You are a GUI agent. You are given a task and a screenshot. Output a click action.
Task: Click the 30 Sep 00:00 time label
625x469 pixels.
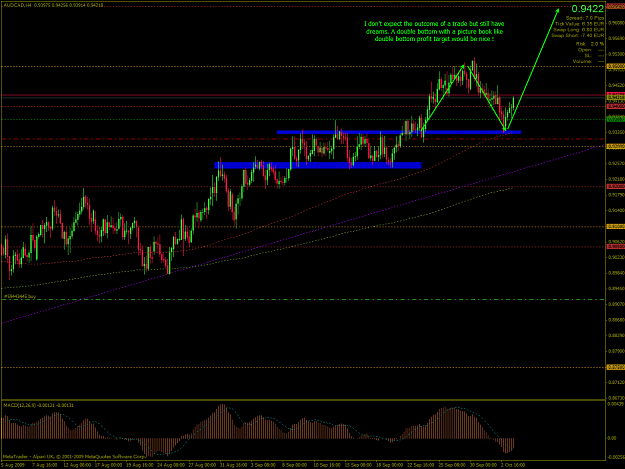pos(483,465)
